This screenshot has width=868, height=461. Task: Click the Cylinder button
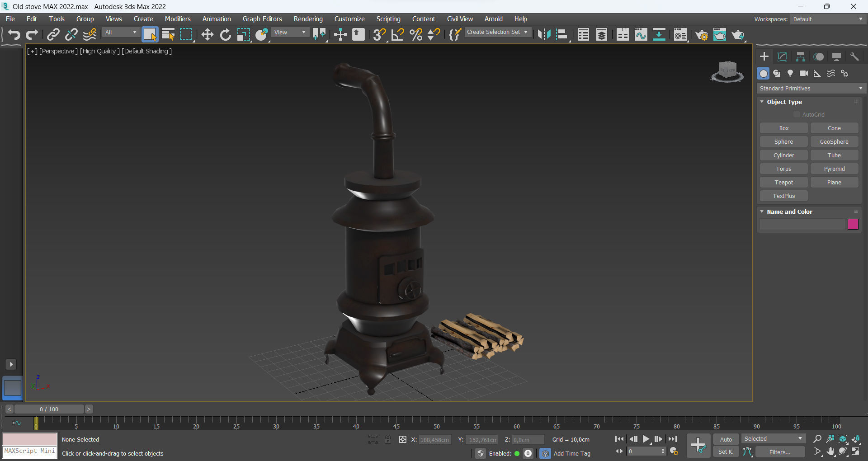pyautogui.click(x=783, y=155)
